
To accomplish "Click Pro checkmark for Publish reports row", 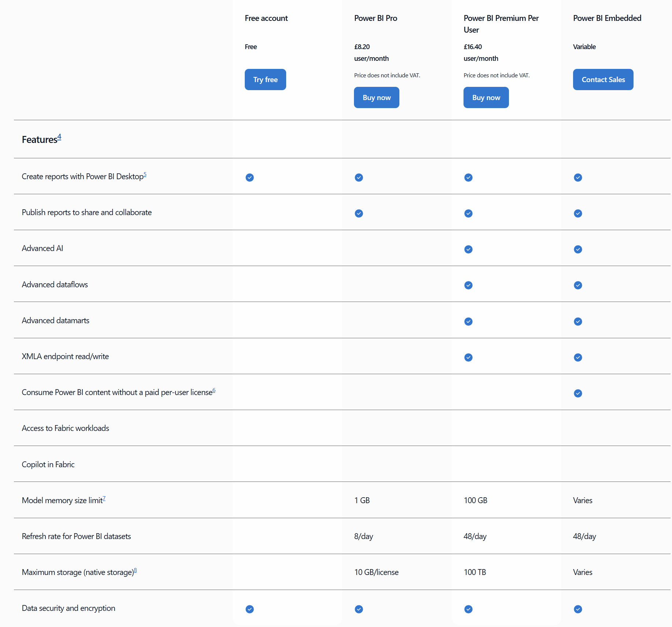I will (359, 213).
